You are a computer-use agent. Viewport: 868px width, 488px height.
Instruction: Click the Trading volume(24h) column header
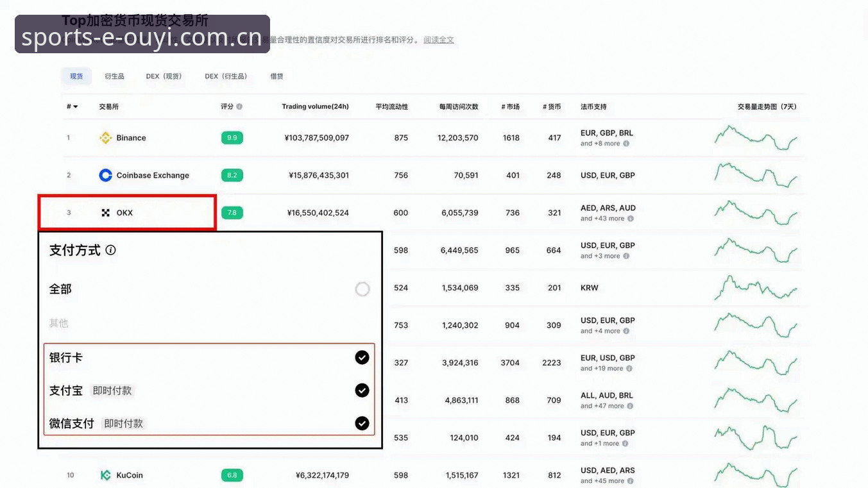315,106
